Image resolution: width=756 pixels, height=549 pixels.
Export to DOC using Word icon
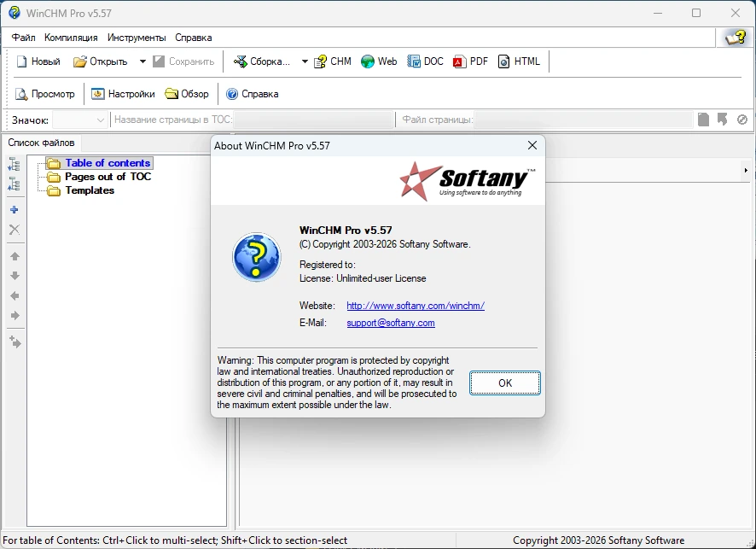click(x=414, y=61)
